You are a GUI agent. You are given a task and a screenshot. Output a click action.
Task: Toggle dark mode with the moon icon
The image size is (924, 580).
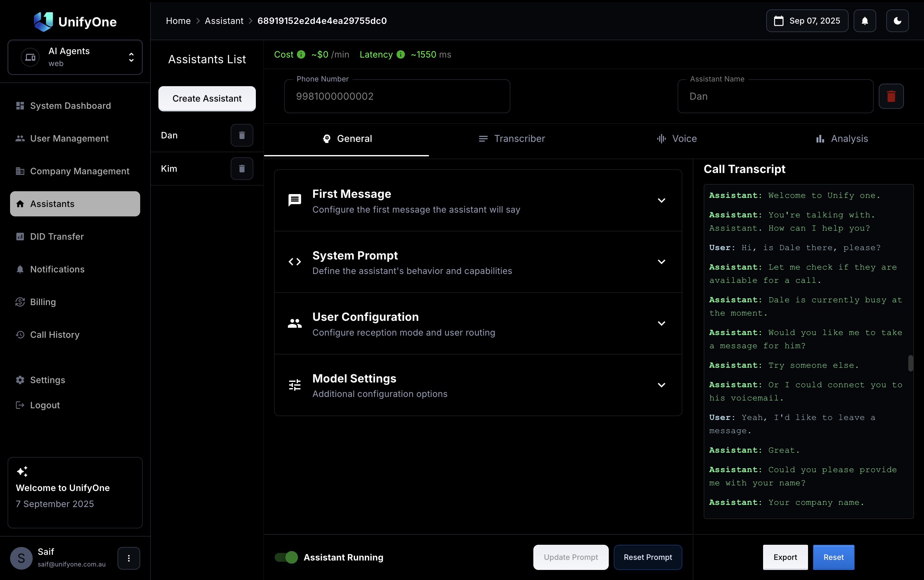pyautogui.click(x=897, y=21)
